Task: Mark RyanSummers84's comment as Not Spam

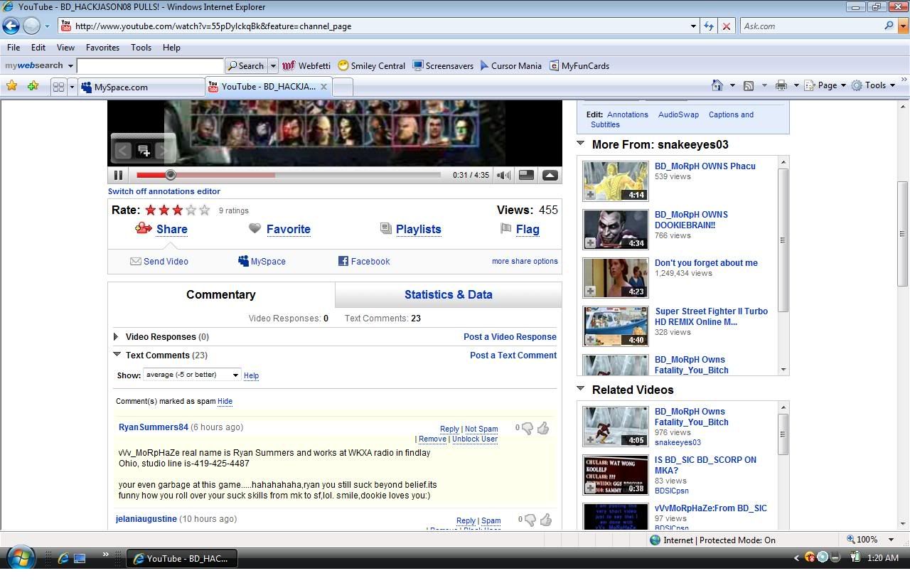Action: 481,429
